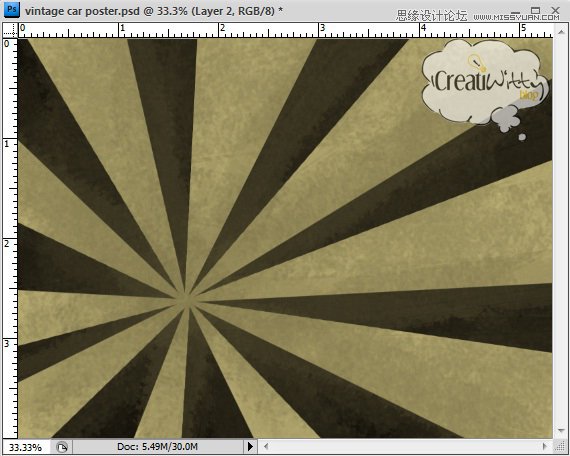Click the Doc: 5.49M/30.0M status info
The height and width of the screenshot is (456, 570).
[x=157, y=447]
